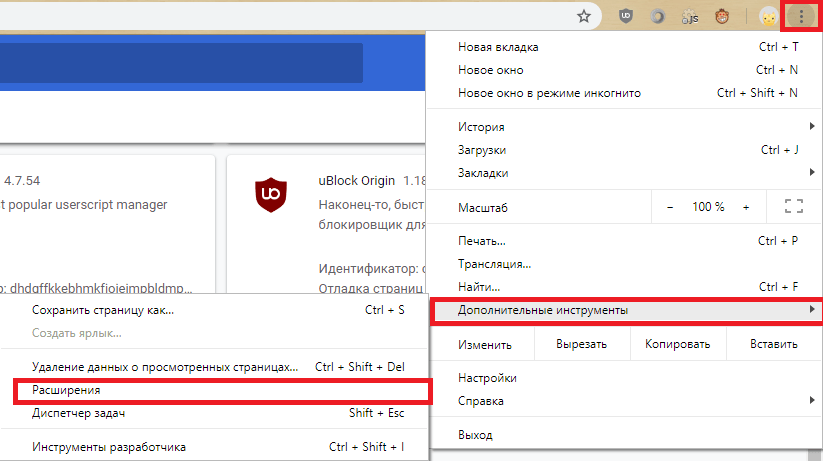Click the 100 % zoom value
The image size is (823, 461).
[x=708, y=207]
